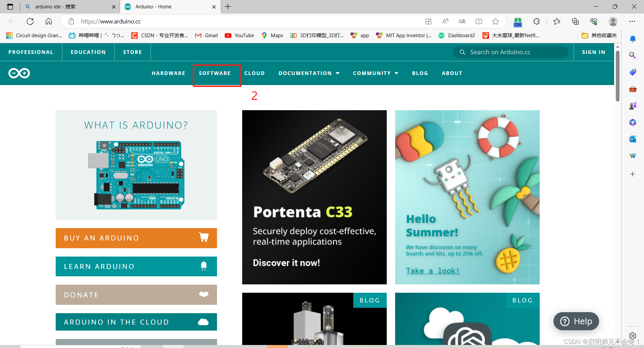
Task: Add page to favorites star icon
Action: point(495,21)
